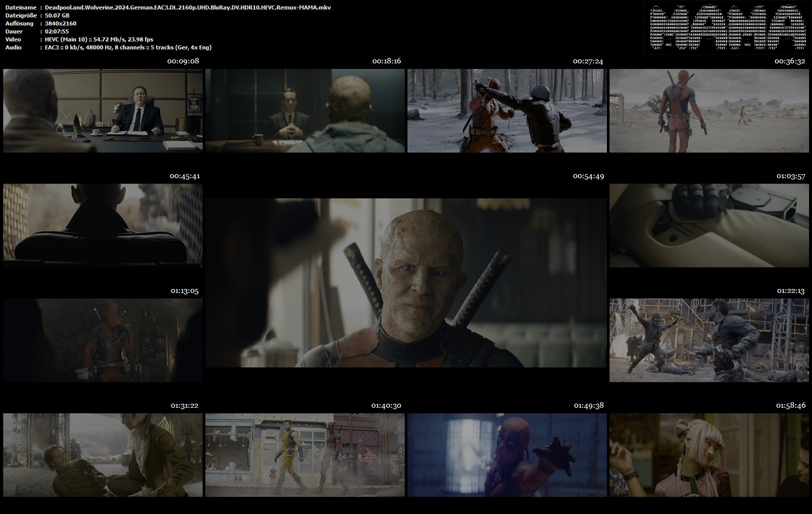Screen dimensions: 812x514
Task: Click the Audio label
Action: (x=13, y=47)
